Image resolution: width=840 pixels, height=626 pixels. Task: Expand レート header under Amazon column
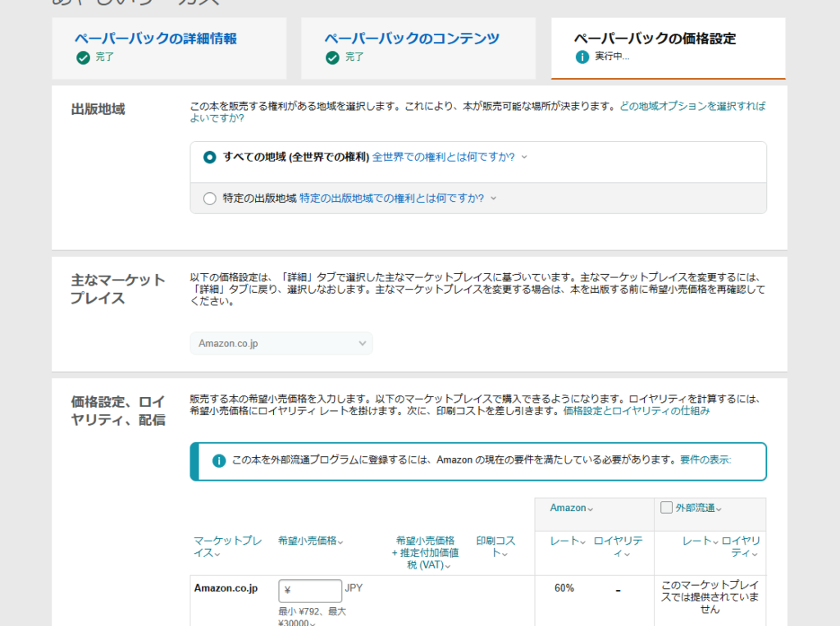[568, 541]
